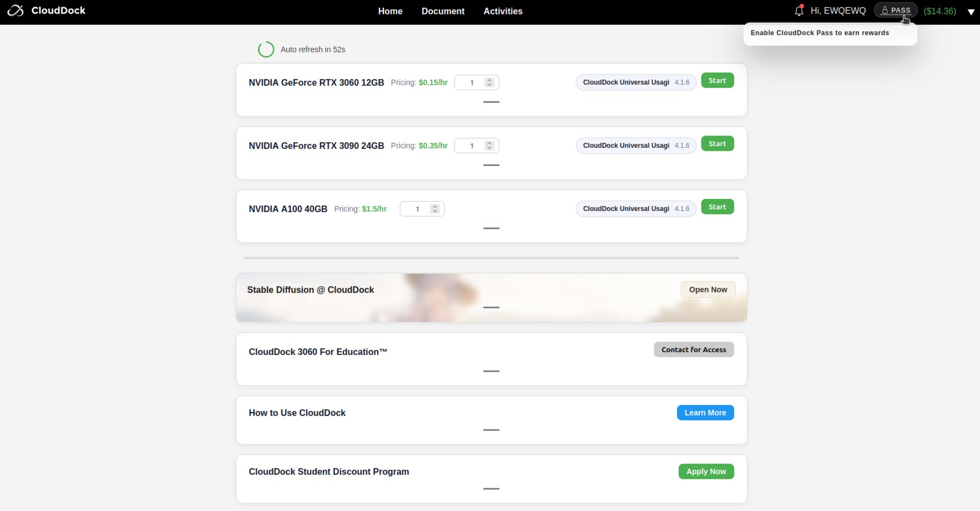The width and height of the screenshot is (980, 511).
Task: Open the Home menu item
Action: [x=390, y=11]
